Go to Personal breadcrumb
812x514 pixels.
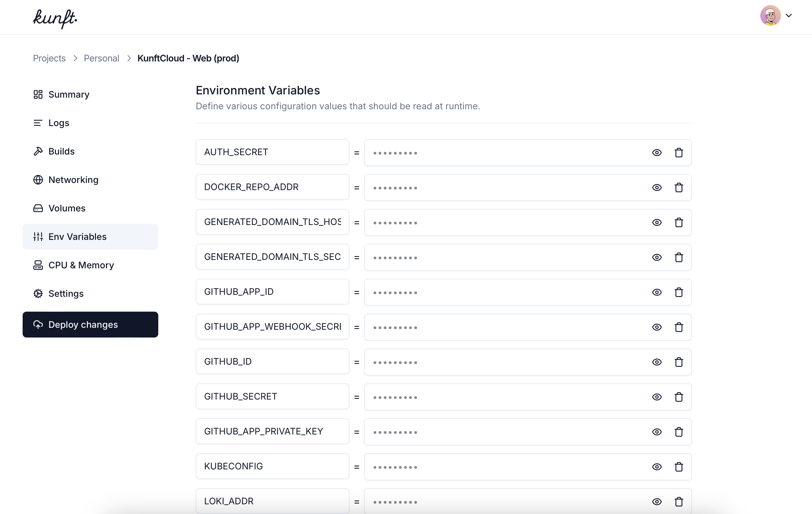coord(101,59)
